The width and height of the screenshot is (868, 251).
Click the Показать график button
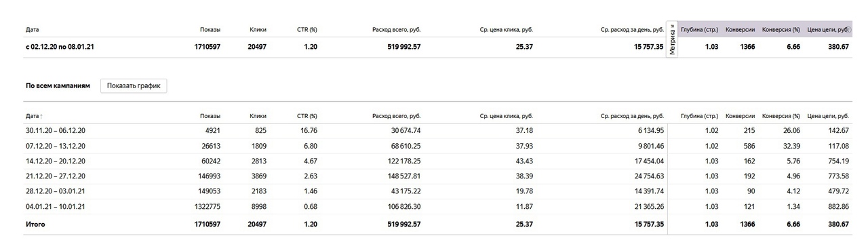click(134, 86)
